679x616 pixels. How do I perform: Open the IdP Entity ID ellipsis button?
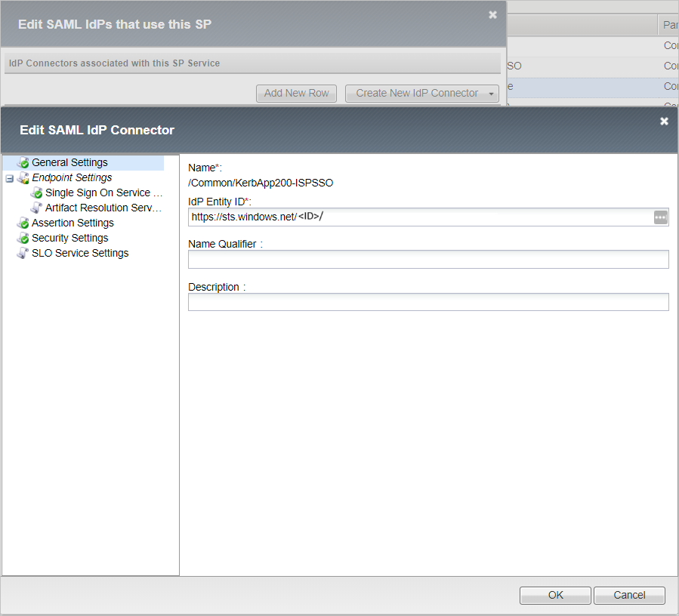660,217
